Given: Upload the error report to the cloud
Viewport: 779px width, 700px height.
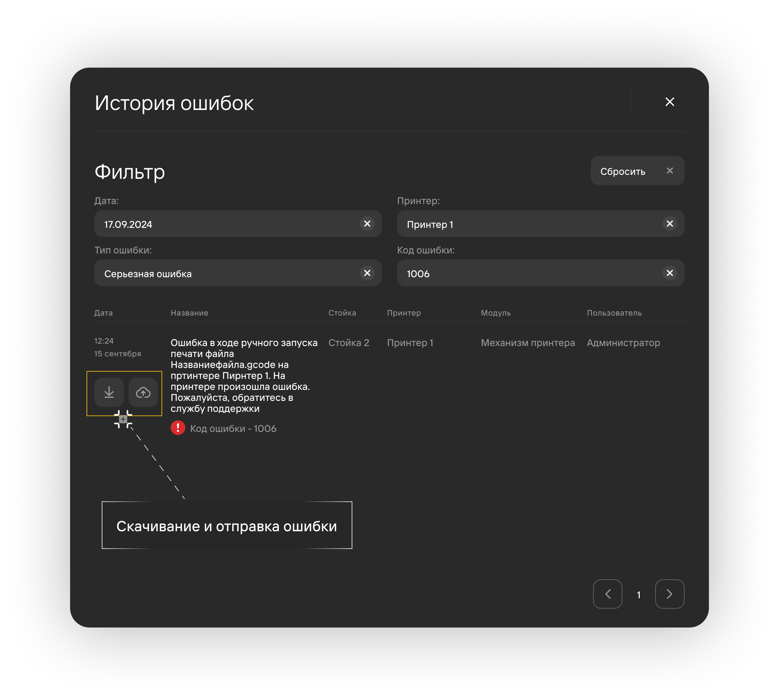Looking at the screenshot, I should pyautogui.click(x=143, y=392).
